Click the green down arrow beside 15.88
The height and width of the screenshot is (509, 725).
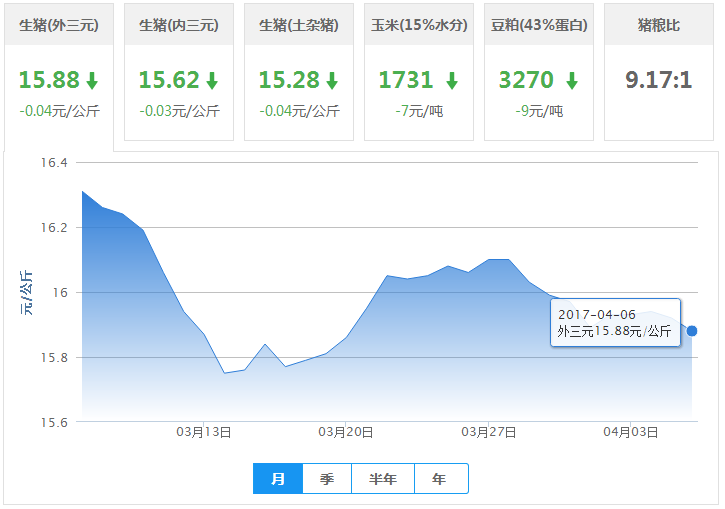pyautogui.click(x=92, y=81)
